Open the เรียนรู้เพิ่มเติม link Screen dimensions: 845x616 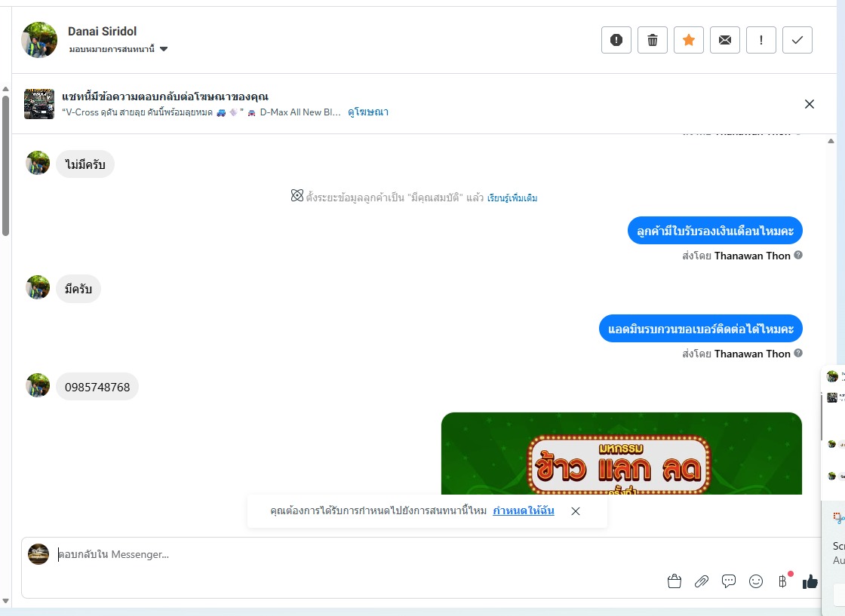coord(512,198)
